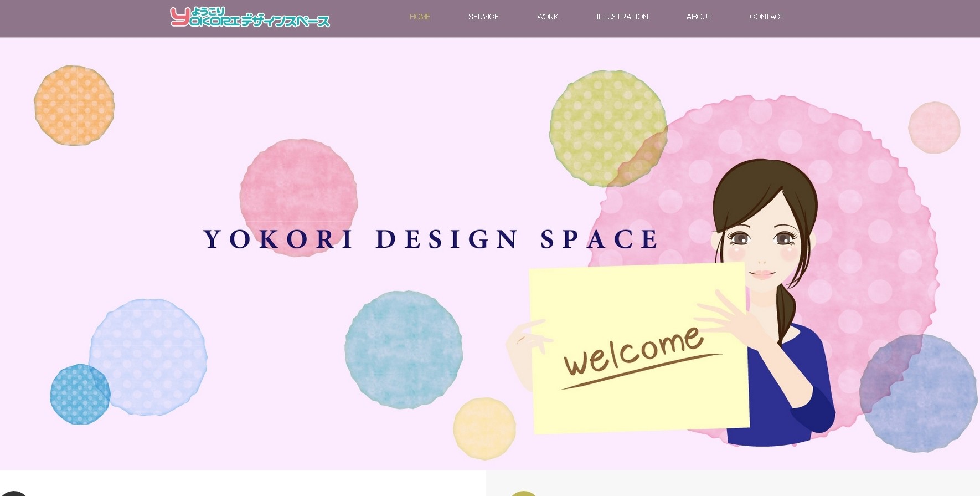This screenshot has height=496, width=980.
Task: Click the small pale peach circle
Action: pyautogui.click(x=934, y=127)
